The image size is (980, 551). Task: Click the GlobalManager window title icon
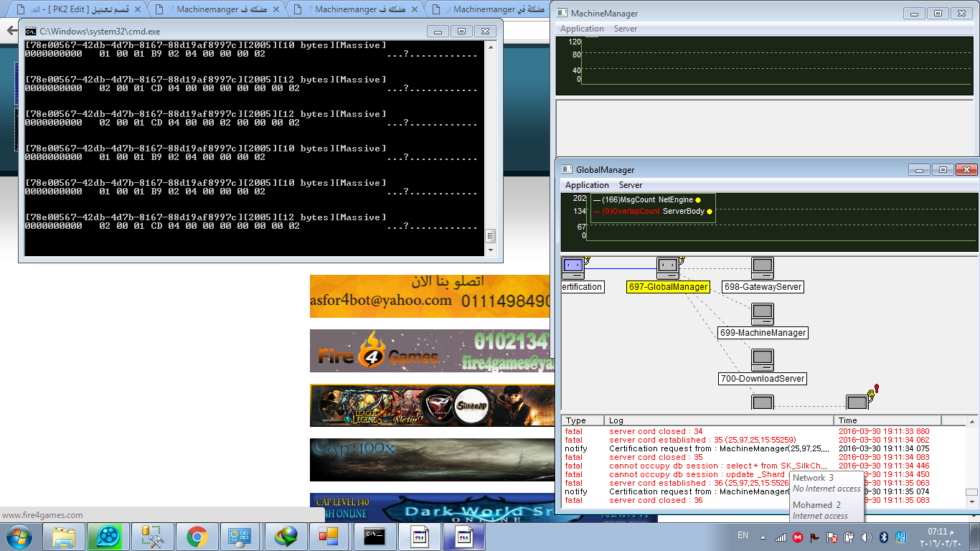coord(566,170)
